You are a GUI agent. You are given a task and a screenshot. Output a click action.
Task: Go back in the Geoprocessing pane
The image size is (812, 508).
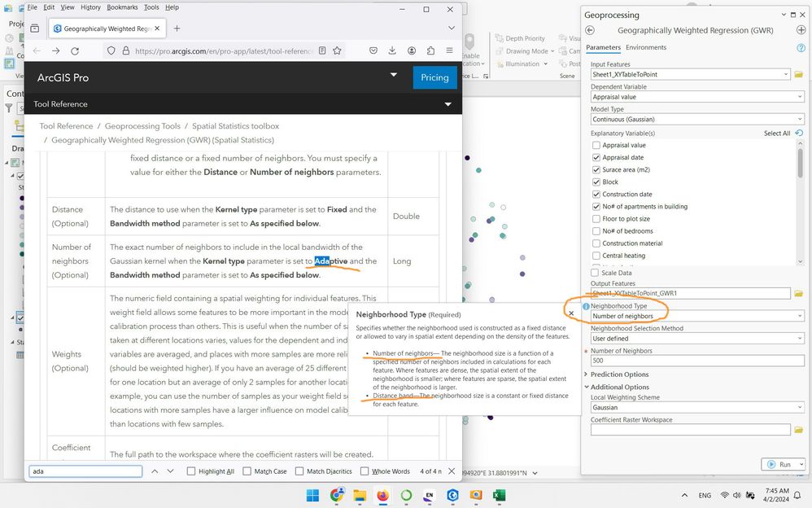coord(590,30)
